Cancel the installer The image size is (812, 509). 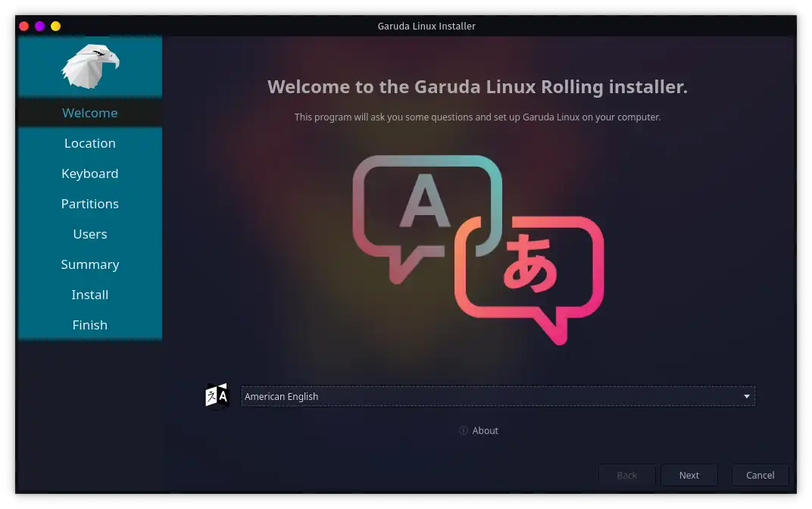(x=760, y=475)
